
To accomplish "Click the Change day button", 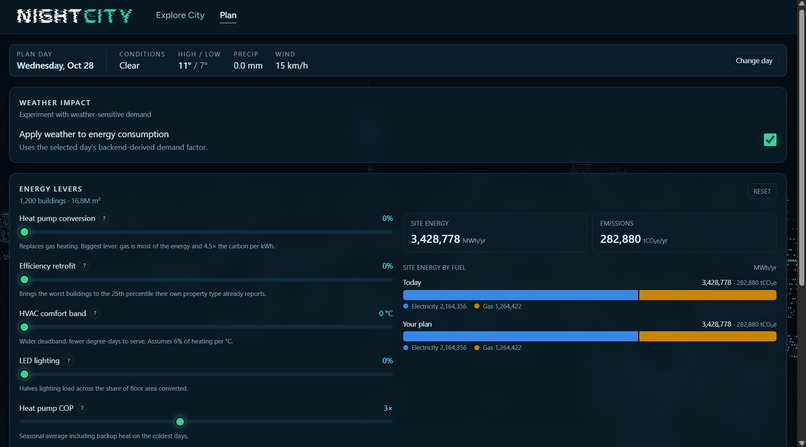I will pos(754,61).
